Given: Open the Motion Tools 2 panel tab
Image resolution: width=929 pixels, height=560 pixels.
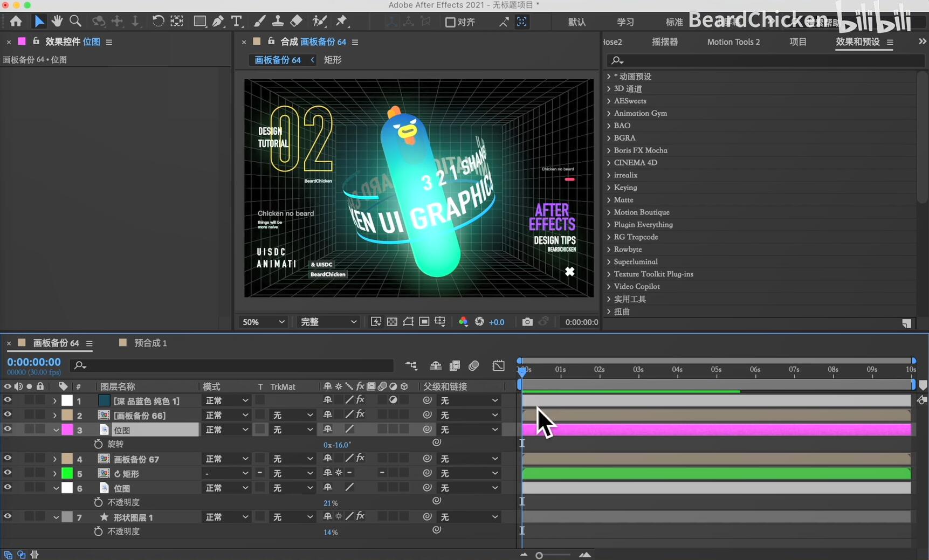Looking at the screenshot, I should [x=733, y=42].
